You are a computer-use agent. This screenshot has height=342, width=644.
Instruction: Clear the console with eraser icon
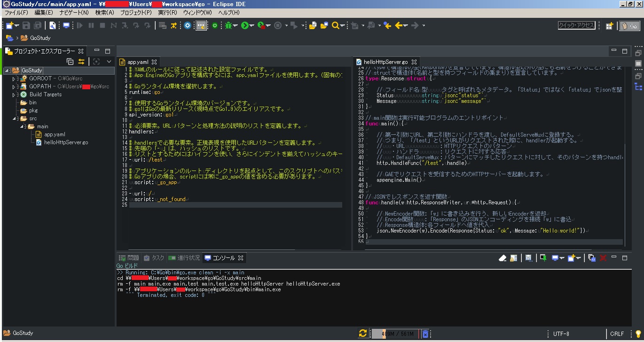coord(503,258)
